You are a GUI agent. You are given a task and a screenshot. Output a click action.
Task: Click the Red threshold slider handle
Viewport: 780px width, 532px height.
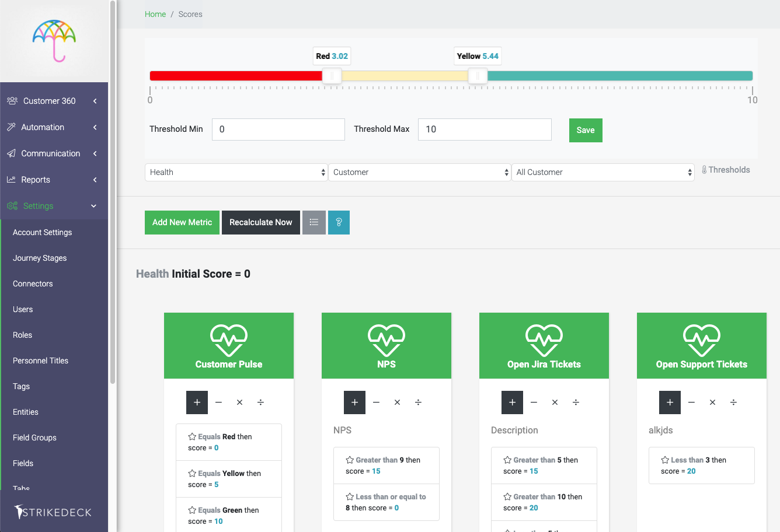pos(332,76)
